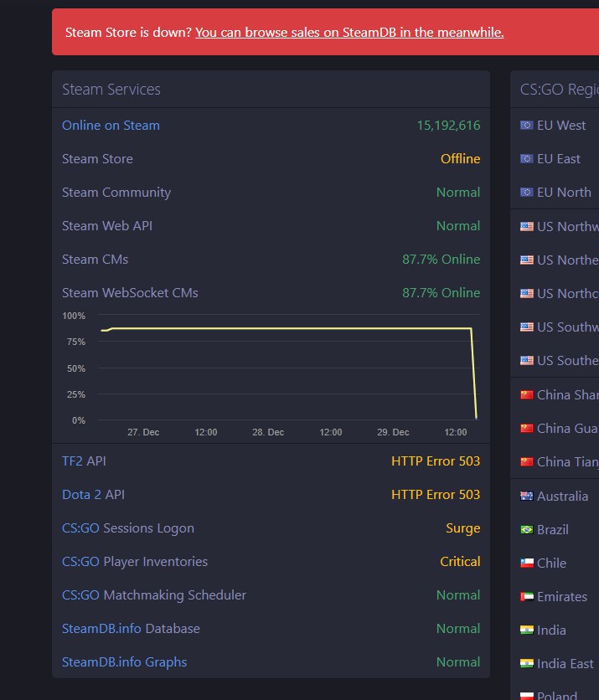Image resolution: width=599 pixels, height=700 pixels.
Task: Click the India flag next to India East
Action: click(x=526, y=664)
